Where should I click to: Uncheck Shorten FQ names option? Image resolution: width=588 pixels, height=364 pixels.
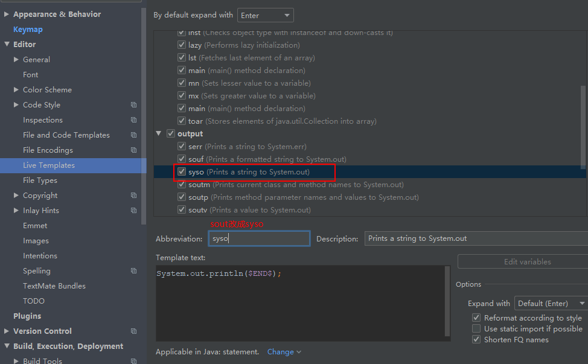(x=476, y=340)
